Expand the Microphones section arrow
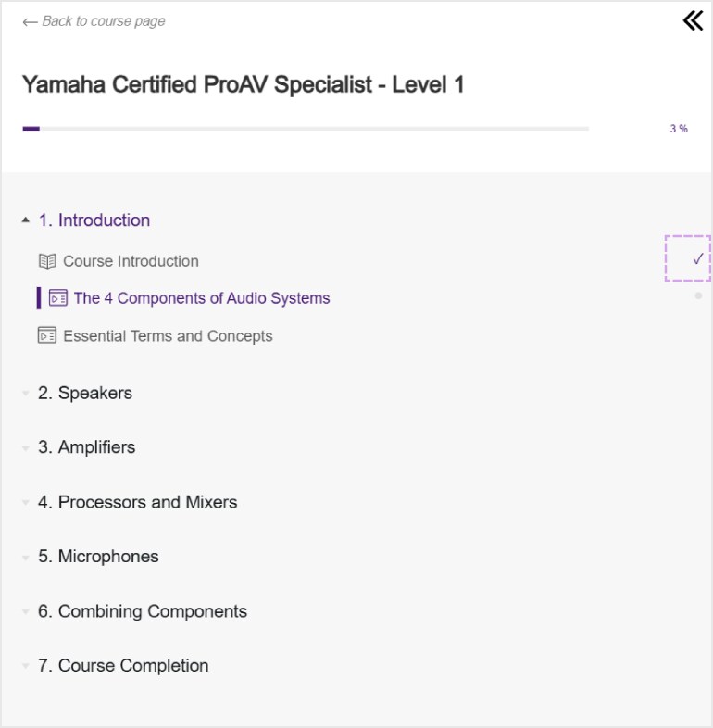 (x=26, y=558)
